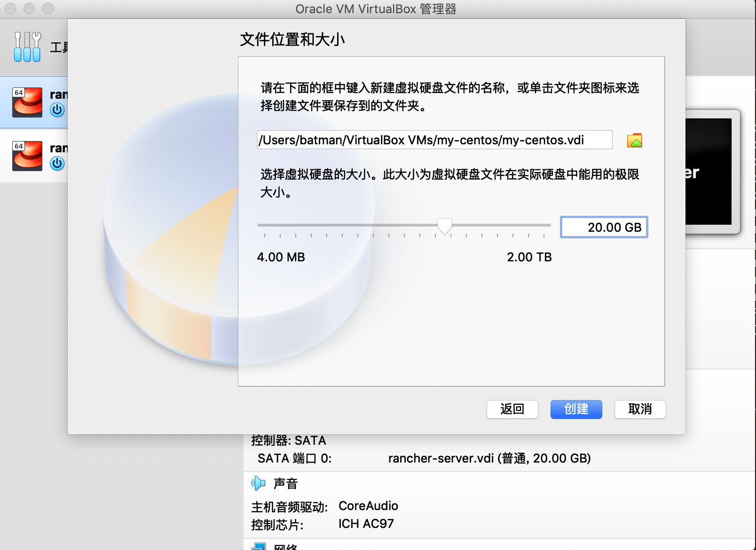Adjust the virtual disk size slider handle
Viewport: 756px width, 550px height.
coord(444,226)
